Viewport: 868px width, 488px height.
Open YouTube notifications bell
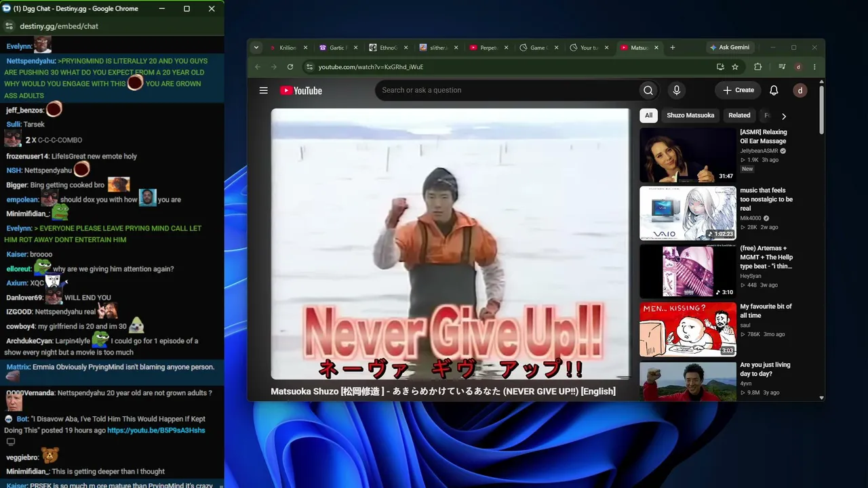pos(774,90)
